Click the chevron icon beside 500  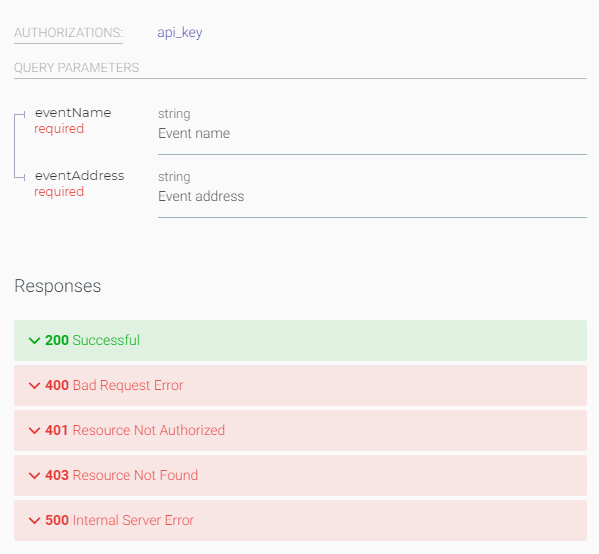tap(34, 521)
